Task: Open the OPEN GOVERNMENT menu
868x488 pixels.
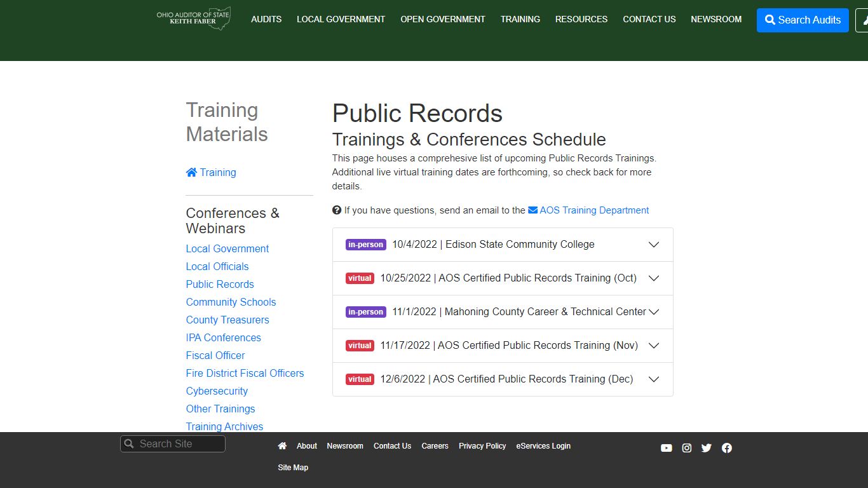Action: click(x=443, y=19)
